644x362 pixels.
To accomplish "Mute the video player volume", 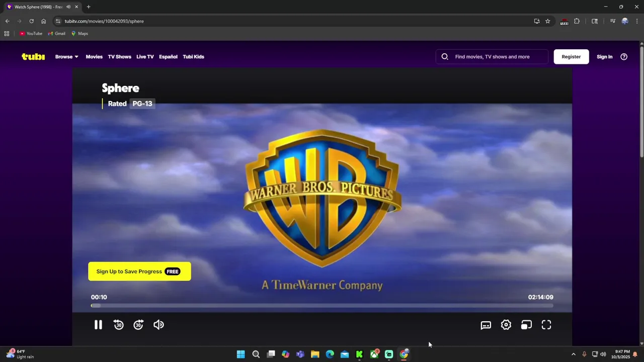I will [x=158, y=325].
